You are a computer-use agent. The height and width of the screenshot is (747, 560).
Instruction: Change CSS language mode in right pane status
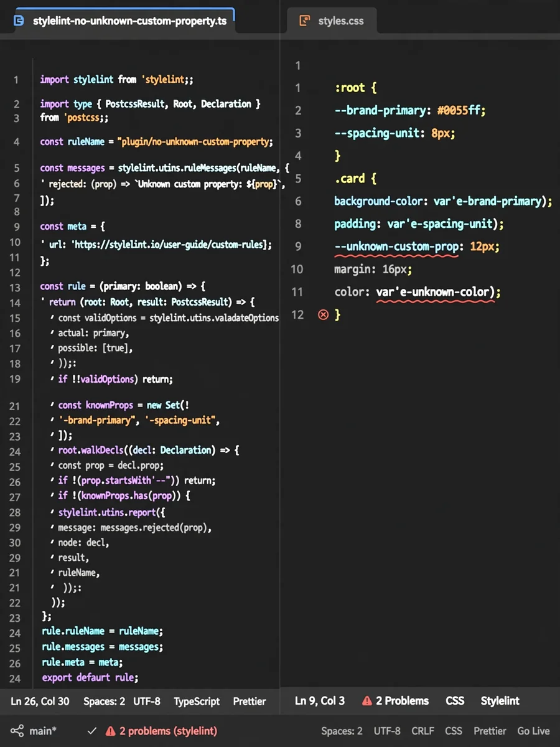coord(455,701)
